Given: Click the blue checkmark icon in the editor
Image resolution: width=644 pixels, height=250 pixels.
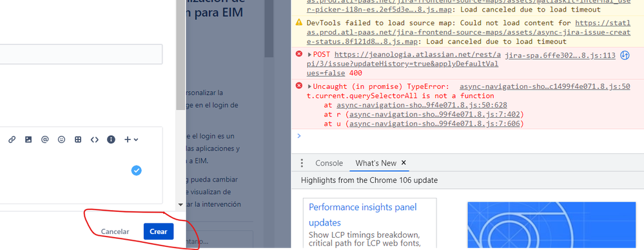Looking at the screenshot, I should point(137,170).
